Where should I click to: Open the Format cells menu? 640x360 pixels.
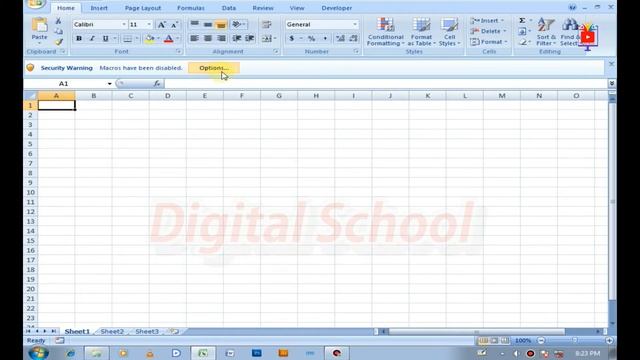point(489,42)
